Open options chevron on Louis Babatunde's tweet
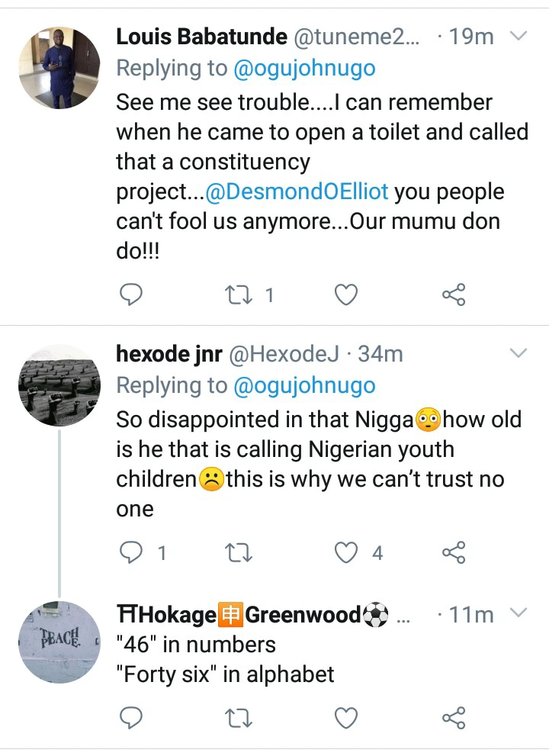Image resolution: width=549 pixels, height=756 pixels. (x=518, y=36)
